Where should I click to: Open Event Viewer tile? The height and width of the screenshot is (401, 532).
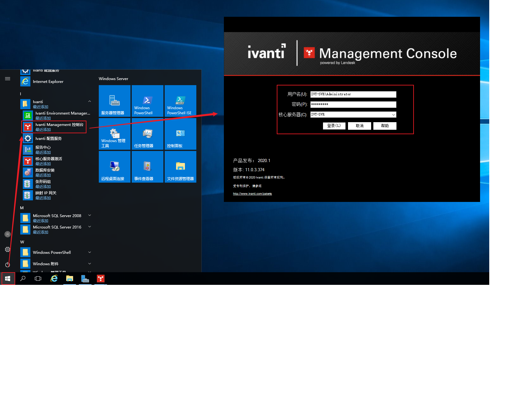click(x=147, y=167)
